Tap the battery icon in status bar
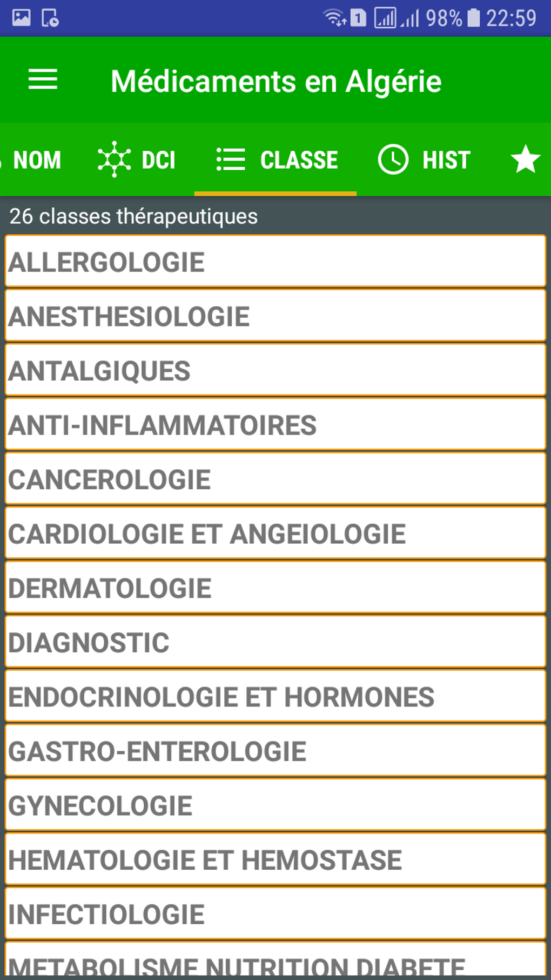This screenshot has width=551, height=980. (473, 18)
